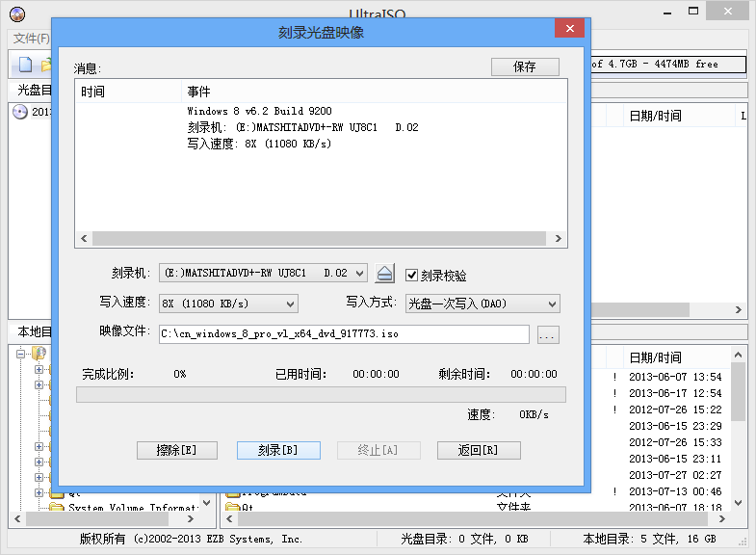Collapse the root node in local tree
Screen dimensions: 756x555
click(20, 354)
